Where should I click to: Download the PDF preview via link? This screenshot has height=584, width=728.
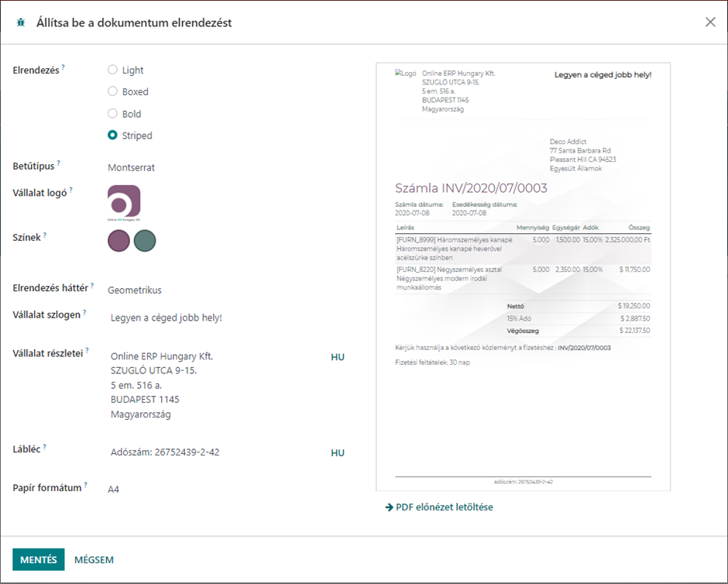[x=439, y=507]
